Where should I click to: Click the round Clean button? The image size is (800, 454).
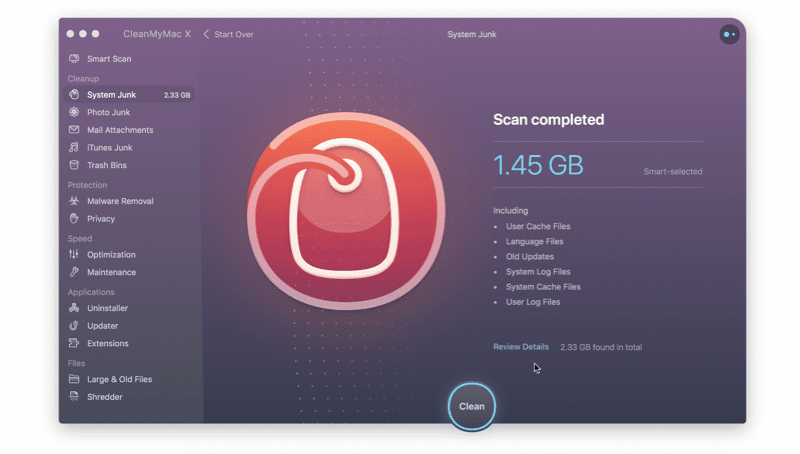pos(471,407)
